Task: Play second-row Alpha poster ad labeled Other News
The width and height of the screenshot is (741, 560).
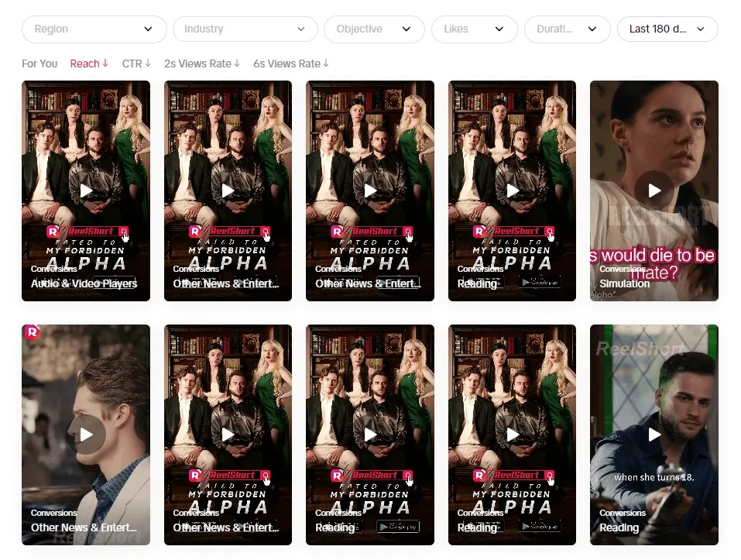Action: coord(228,435)
